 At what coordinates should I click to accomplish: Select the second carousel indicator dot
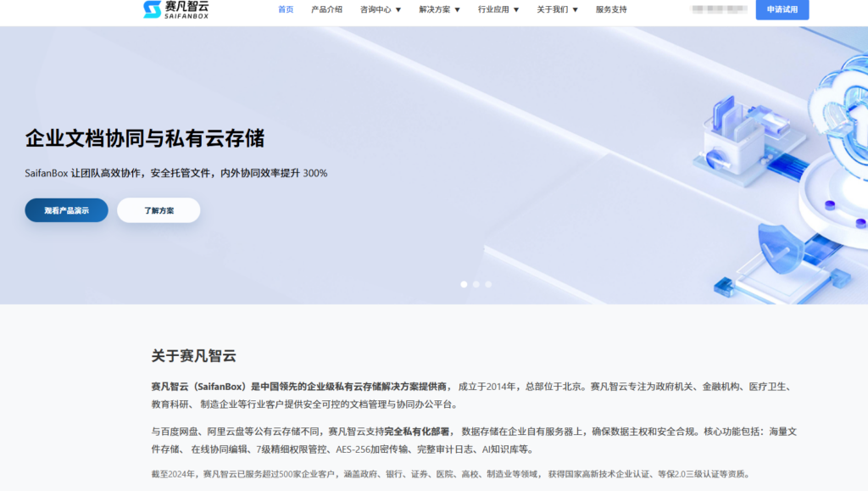(476, 284)
